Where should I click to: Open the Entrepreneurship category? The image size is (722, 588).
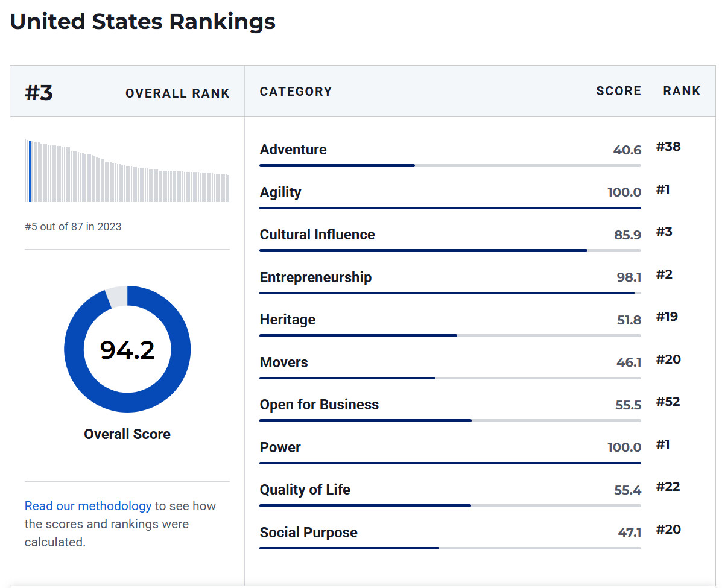click(315, 277)
